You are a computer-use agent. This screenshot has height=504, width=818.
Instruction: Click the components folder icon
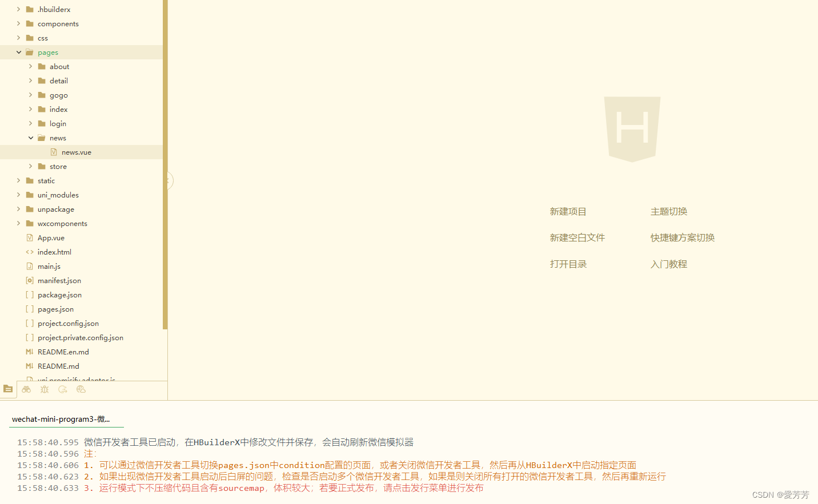30,23
